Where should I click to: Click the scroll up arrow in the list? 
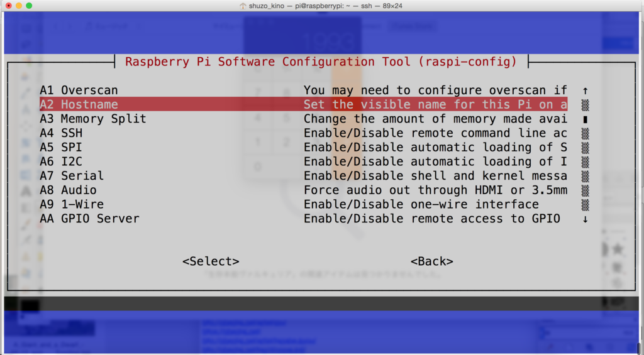(586, 90)
